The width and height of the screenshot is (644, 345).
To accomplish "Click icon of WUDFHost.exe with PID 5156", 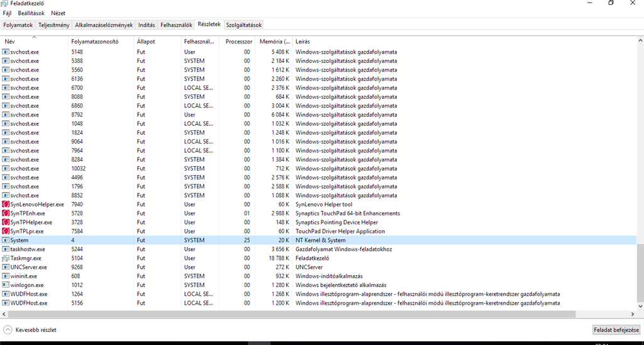I will pyautogui.click(x=6, y=303).
